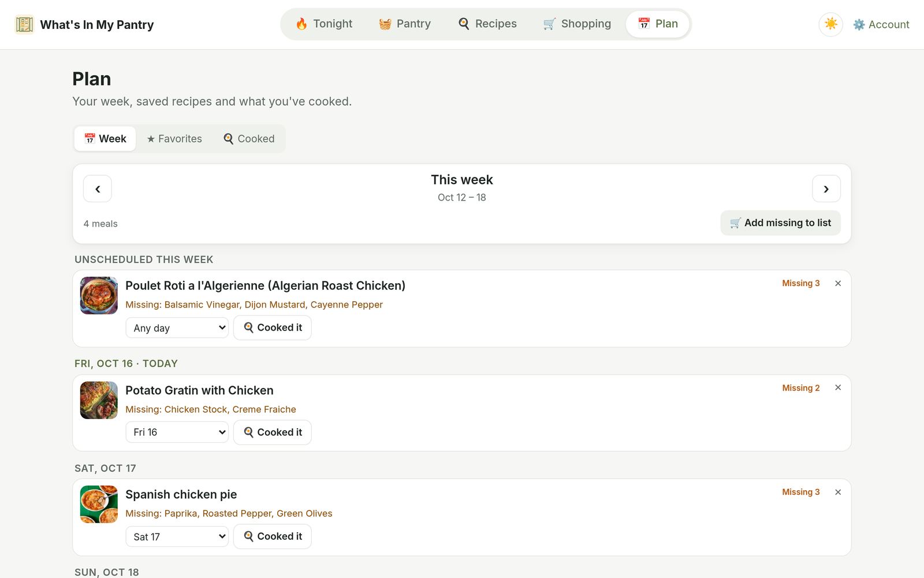Advance to next week with right chevron

click(x=826, y=189)
